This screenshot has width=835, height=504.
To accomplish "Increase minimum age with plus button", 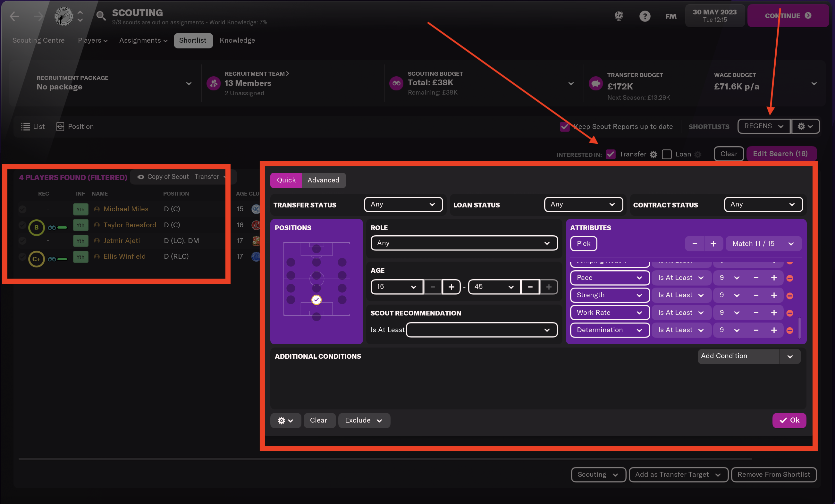I will click(451, 287).
